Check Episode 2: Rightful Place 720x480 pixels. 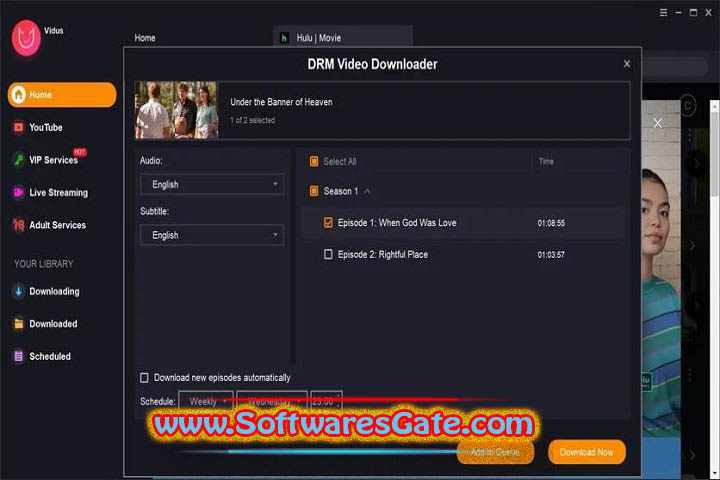coord(328,254)
